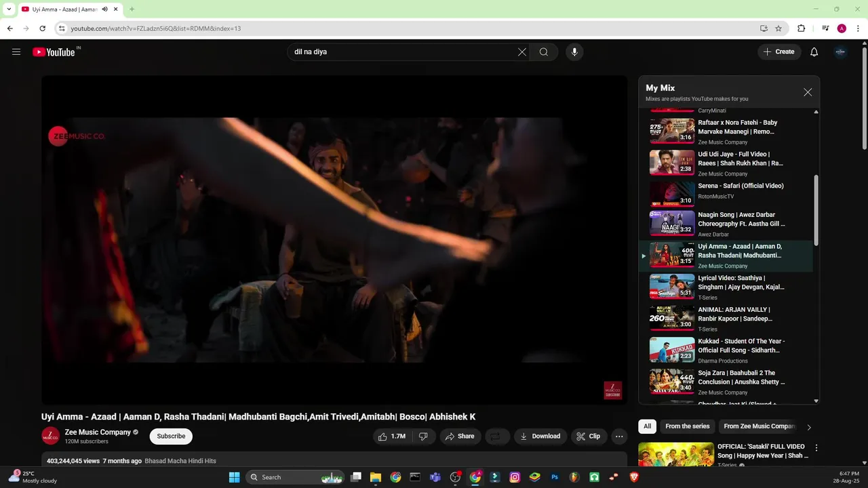Open the browser media controls icon
The image size is (868, 488).
pos(825,28)
